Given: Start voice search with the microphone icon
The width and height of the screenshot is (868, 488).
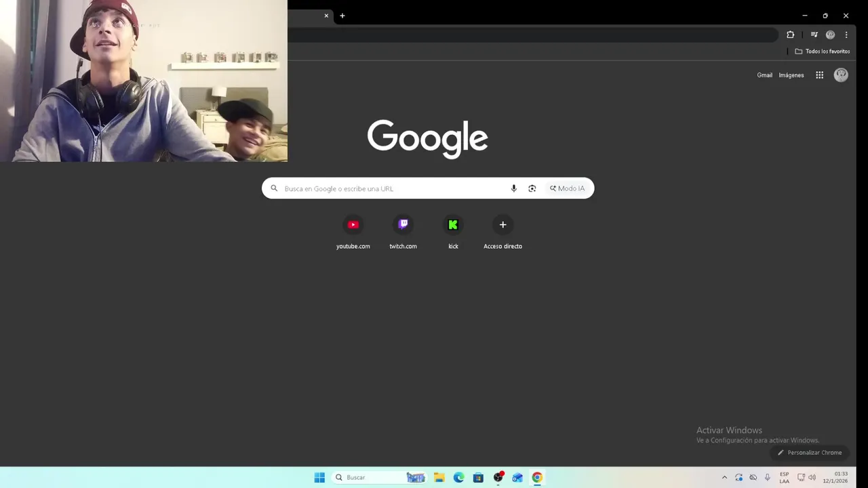Looking at the screenshot, I should pyautogui.click(x=513, y=188).
